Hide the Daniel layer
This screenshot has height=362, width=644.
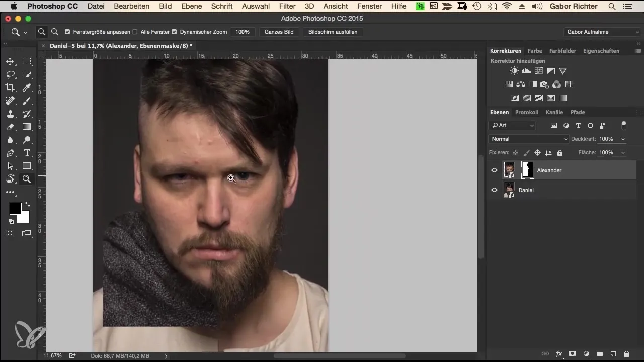494,190
